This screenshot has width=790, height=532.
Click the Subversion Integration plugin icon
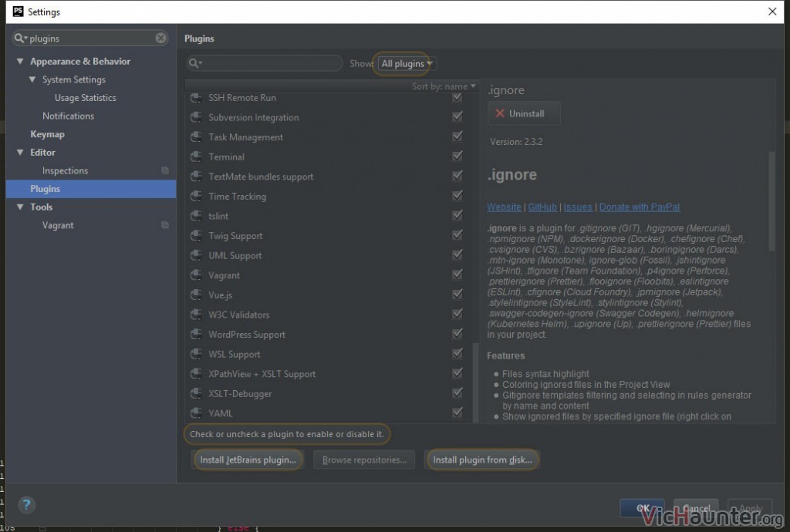pos(196,117)
